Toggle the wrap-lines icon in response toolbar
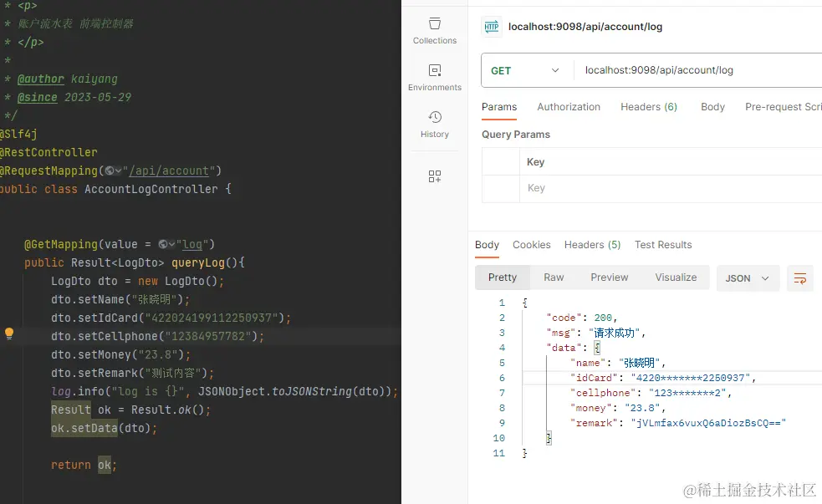Image resolution: width=822 pixels, height=504 pixels. [x=800, y=278]
